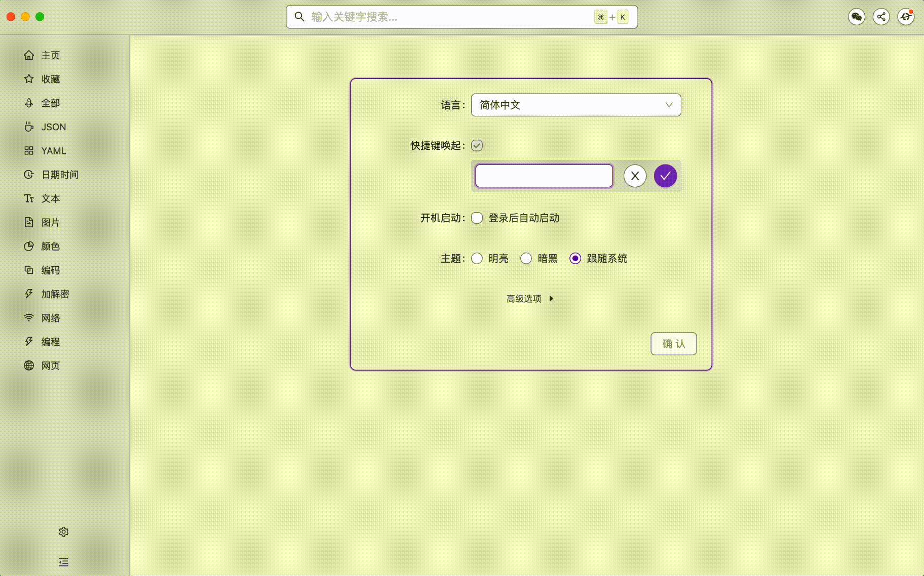This screenshot has width=924, height=576.
Task: Click the coffee cup icon beside JSON
Action: pyautogui.click(x=29, y=127)
